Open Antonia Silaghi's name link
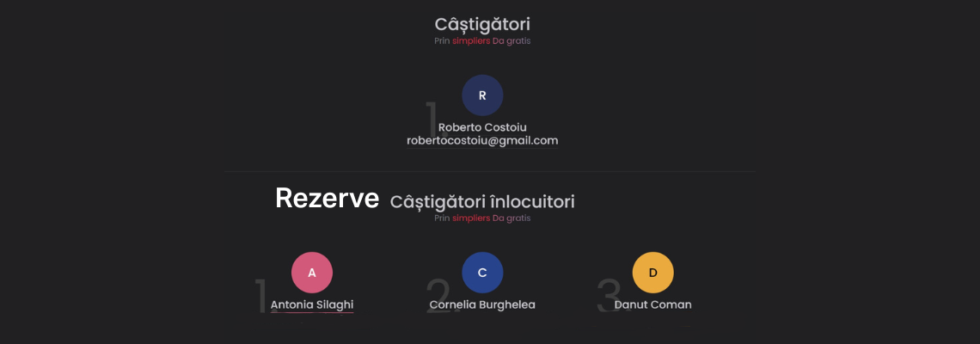The height and width of the screenshot is (344, 980). pos(312,304)
